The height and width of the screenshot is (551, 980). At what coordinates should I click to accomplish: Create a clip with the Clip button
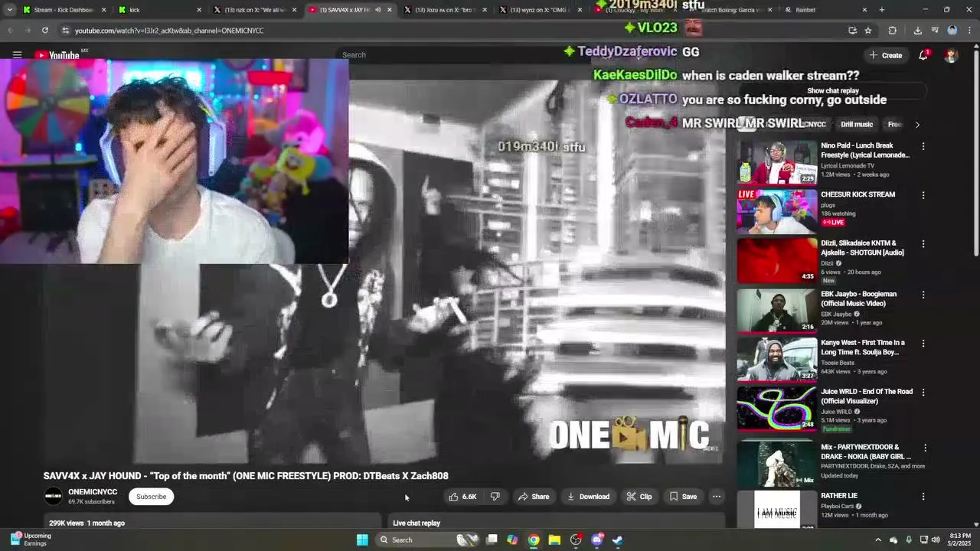pyautogui.click(x=639, y=497)
